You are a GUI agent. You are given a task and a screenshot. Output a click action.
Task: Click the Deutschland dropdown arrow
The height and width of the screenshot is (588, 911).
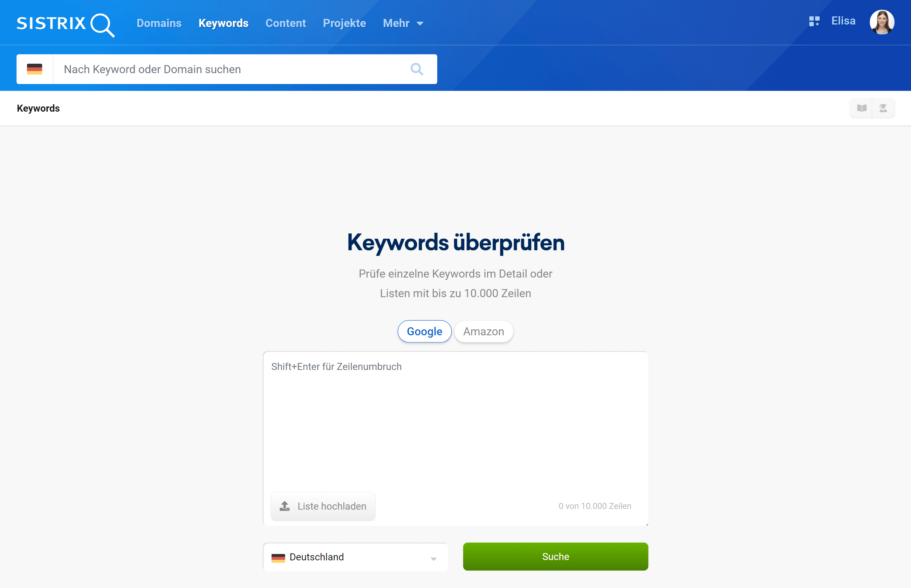coord(433,559)
